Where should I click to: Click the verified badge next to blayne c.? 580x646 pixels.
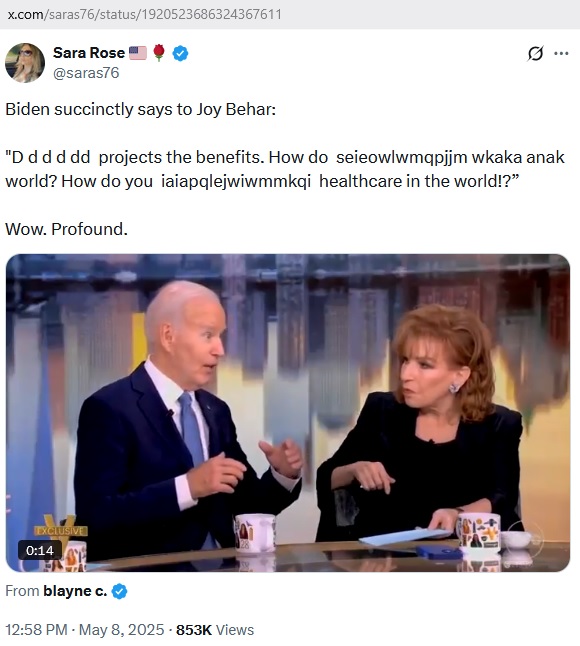tap(119, 591)
